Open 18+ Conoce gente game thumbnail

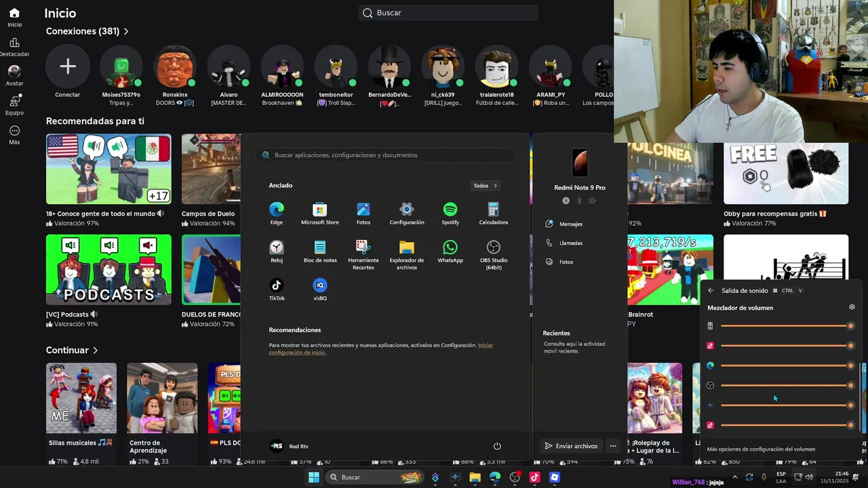[108, 169]
